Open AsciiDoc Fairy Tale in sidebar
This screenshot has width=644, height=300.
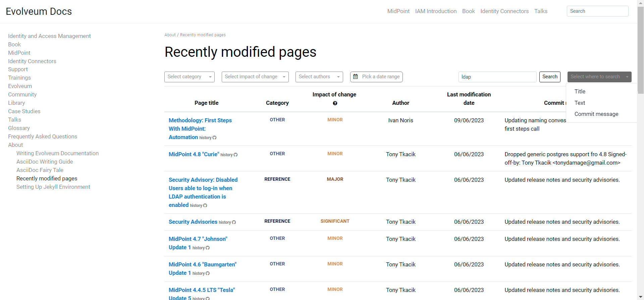(40, 170)
